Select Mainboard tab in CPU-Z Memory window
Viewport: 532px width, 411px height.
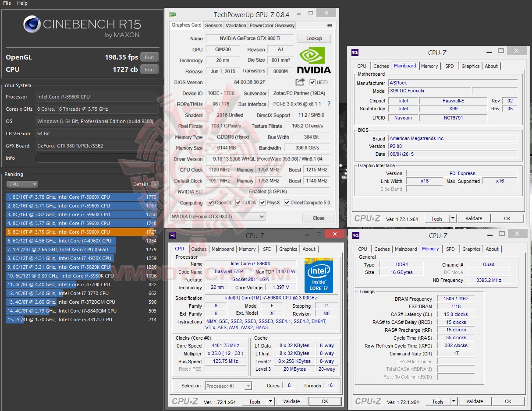click(406, 249)
